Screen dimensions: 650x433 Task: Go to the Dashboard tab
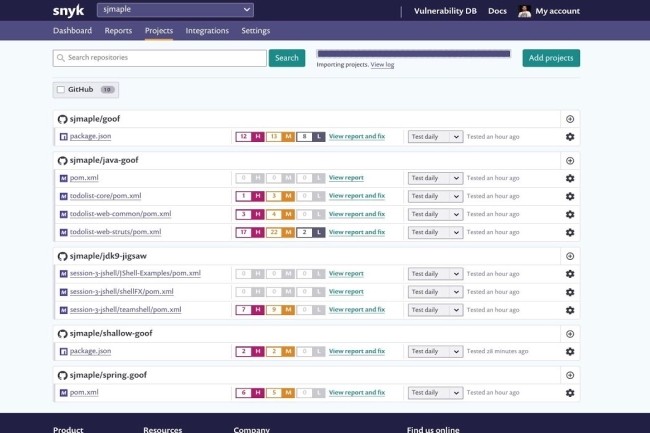[x=73, y=31]
